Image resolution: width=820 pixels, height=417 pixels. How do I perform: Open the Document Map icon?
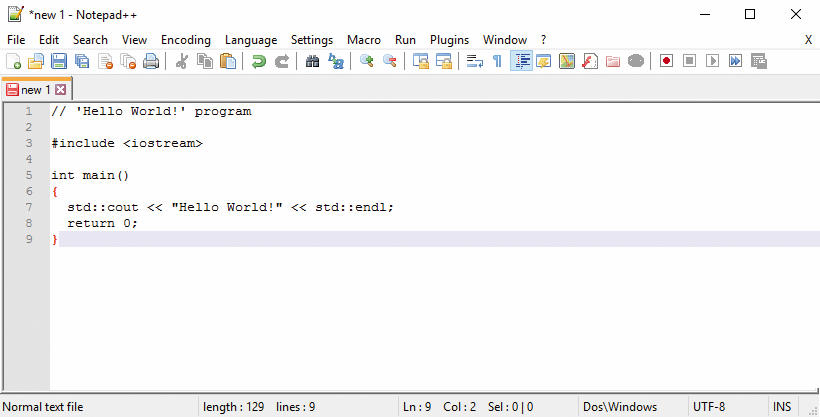pos(567,61)
